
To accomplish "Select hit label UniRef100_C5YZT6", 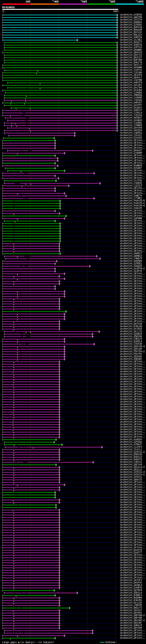I will click(131, 20).
